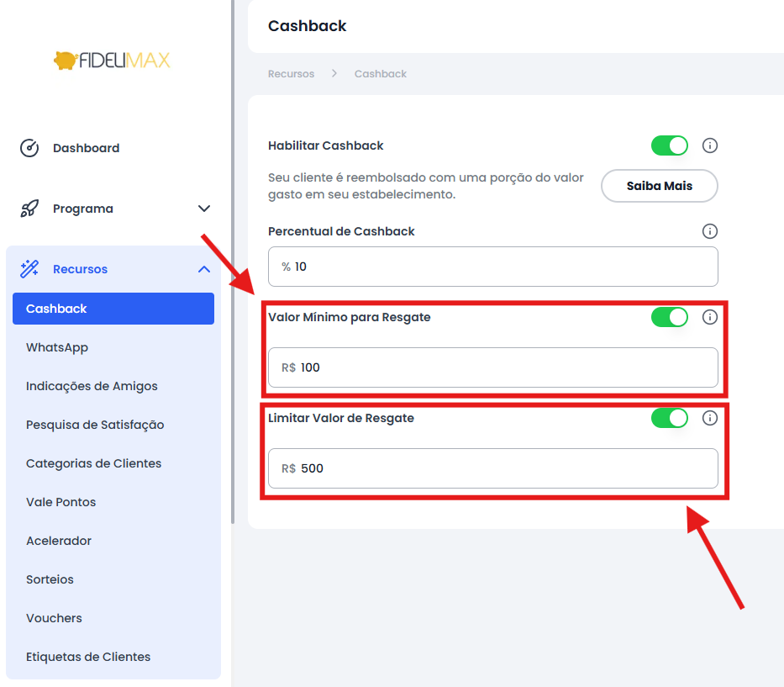Image resolution: width=784 pixels, height=687 pixels.
Task: Click the Dashboard gauge icon
Action: 29,148
